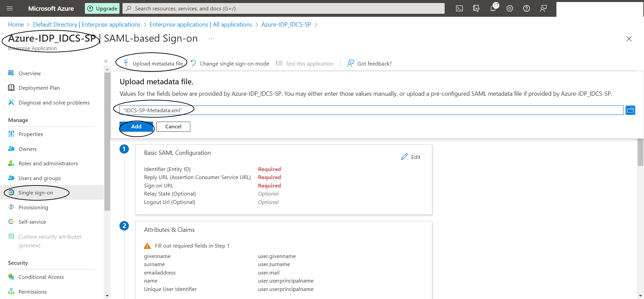Click the Microsoft Azure logo text
The width and height of the screenshot is (644, 299).
[51, 8]
